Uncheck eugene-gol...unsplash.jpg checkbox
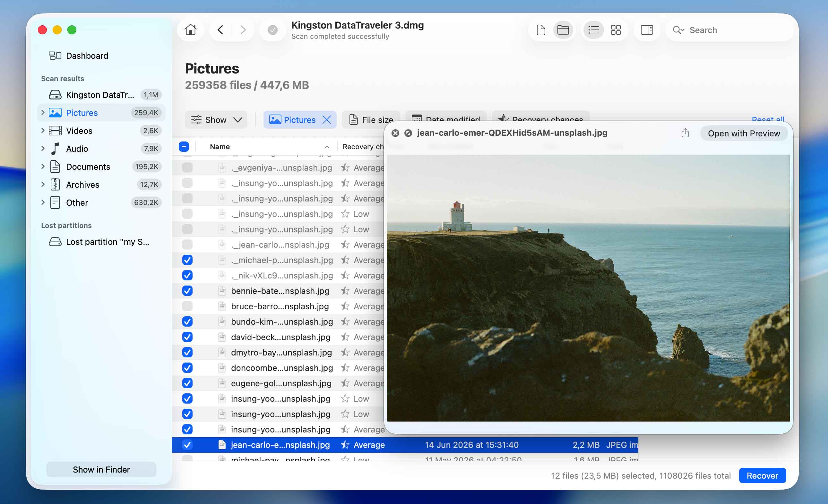Viewport: 828px width, 504px height. [187, 383]
